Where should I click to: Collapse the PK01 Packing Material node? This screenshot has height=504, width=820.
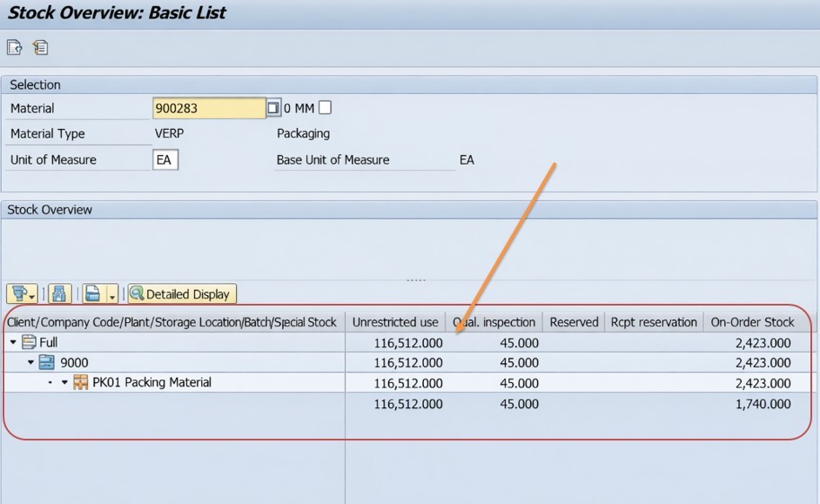coord(64,383)
